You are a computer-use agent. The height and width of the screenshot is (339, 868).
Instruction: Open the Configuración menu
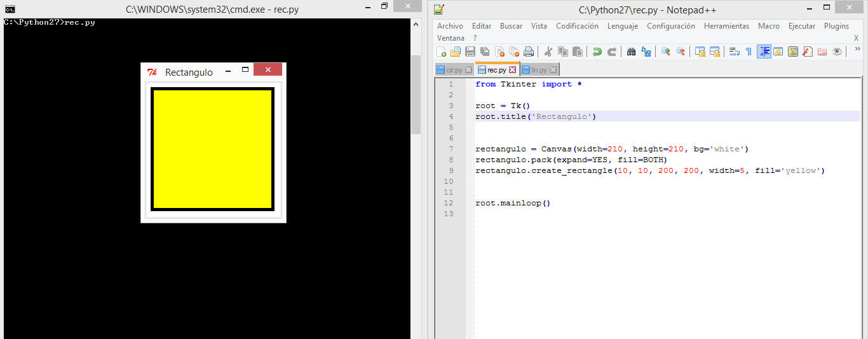click(x=671, y=26)
